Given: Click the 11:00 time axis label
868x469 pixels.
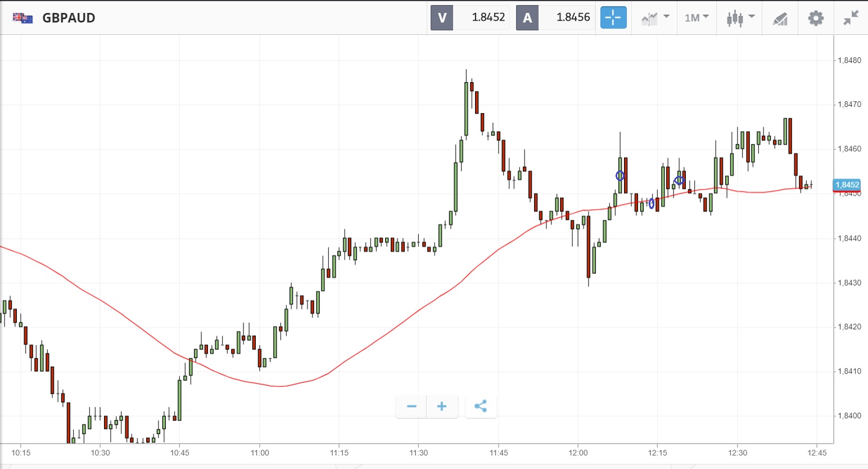Looking at the screenshot, I should (x=260, y=453).
